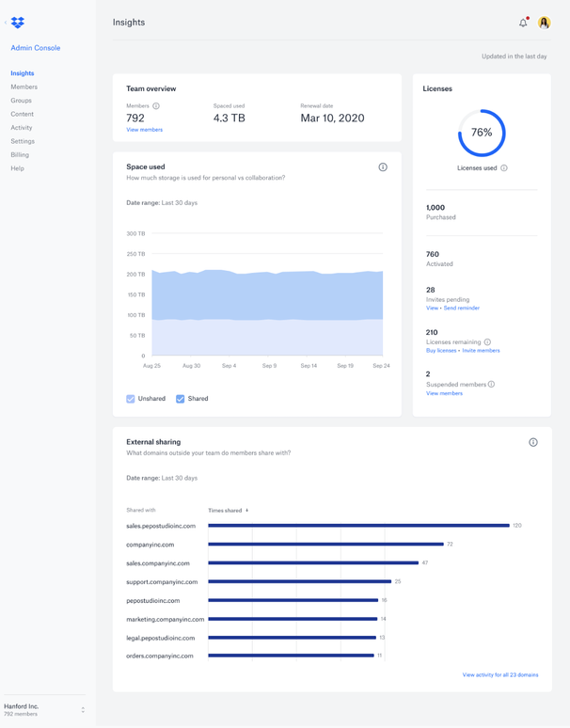Open the notifications bell
570x728 pixels.
523,23
